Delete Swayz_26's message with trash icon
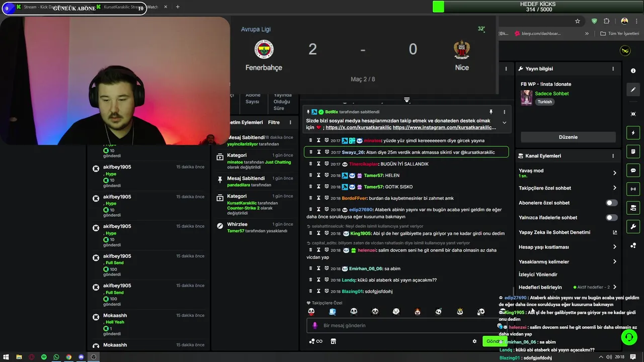The height and width of the screenshot is (362, 644). coord(310,152)
